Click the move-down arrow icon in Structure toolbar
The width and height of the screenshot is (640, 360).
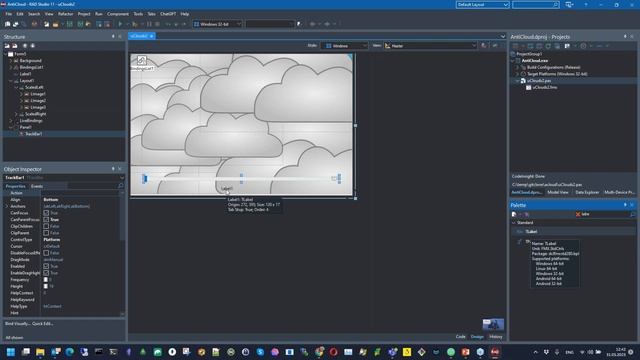click(33, 46)
